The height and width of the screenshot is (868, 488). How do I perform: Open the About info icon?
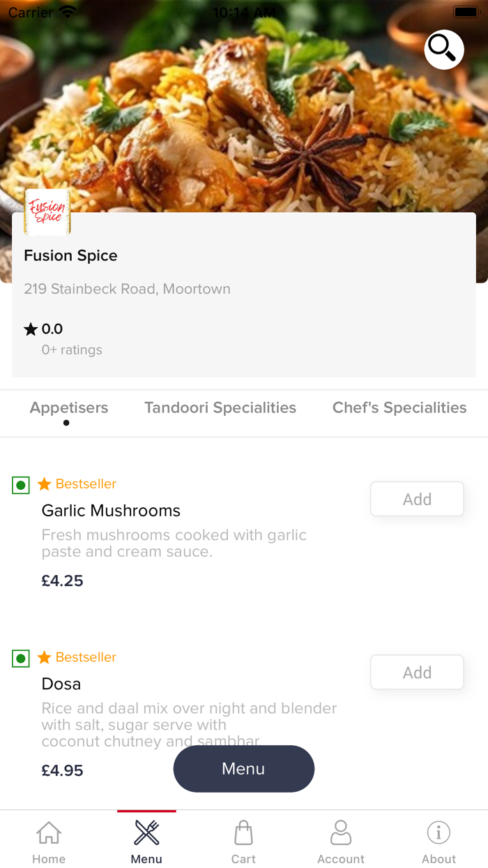(x=439, y=832)
